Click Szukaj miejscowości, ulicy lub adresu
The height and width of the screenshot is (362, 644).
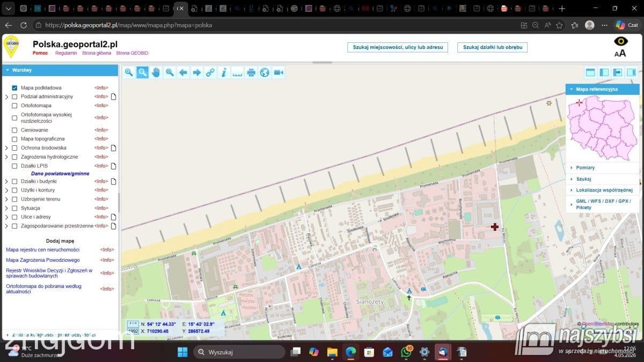coord(398,47)
